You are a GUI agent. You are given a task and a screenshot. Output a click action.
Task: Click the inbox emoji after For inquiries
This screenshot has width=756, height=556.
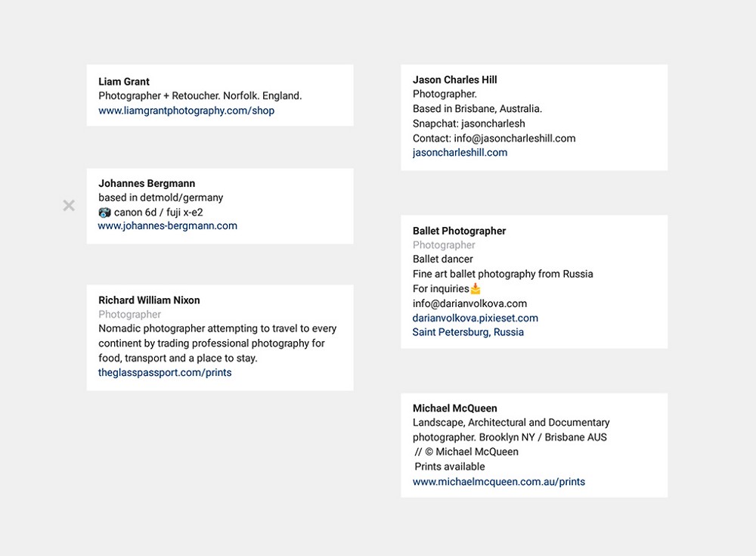coord(476,289)
